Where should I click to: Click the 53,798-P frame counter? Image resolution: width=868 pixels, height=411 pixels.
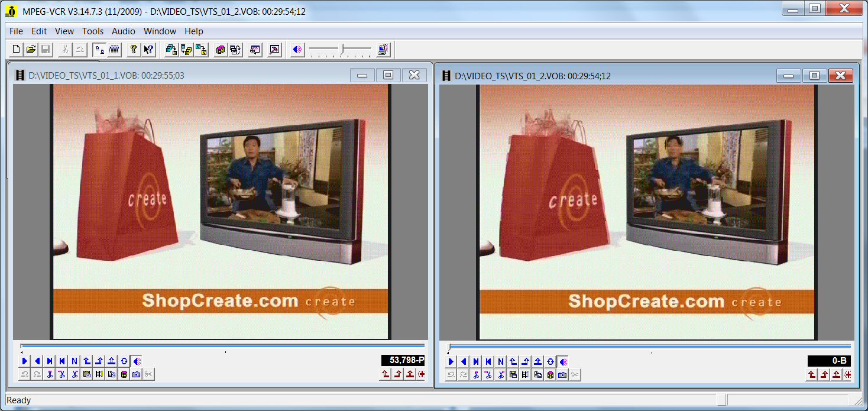tap(403, 360)
